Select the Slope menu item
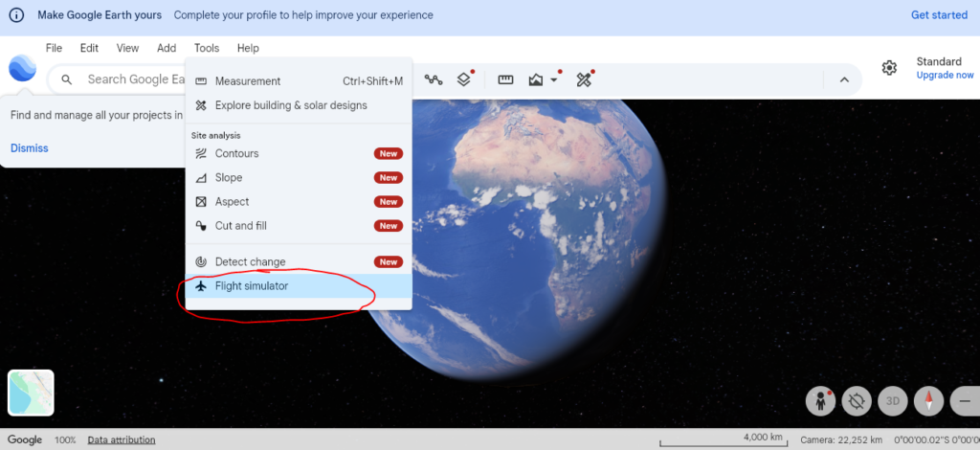980x450 pixels. 299,177
